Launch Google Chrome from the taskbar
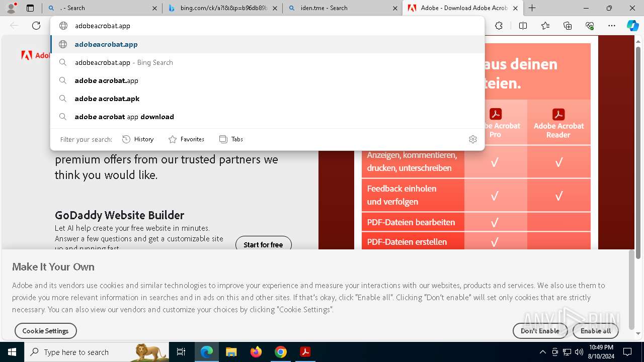 280,352
